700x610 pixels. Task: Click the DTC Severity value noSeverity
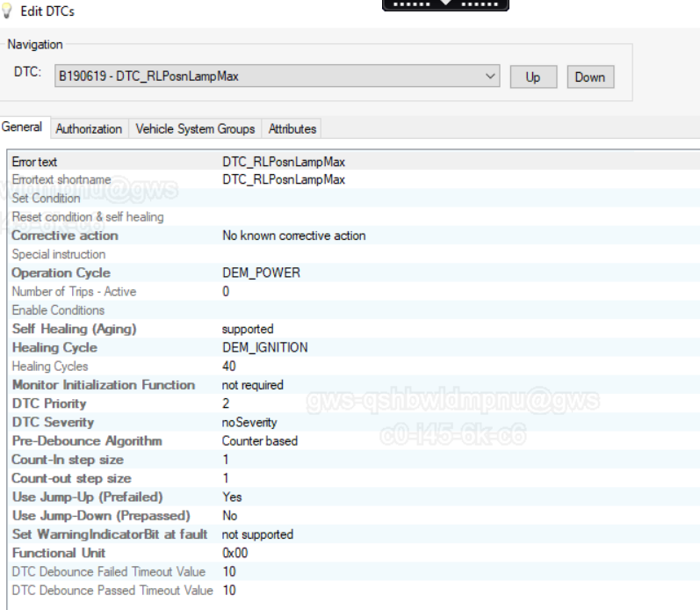(x=249, y=422)
